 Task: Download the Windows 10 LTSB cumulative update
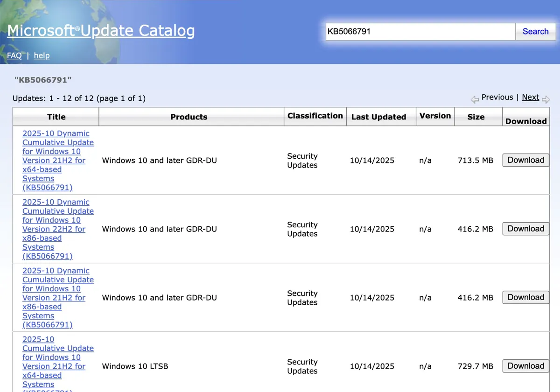tap(525, 366)
